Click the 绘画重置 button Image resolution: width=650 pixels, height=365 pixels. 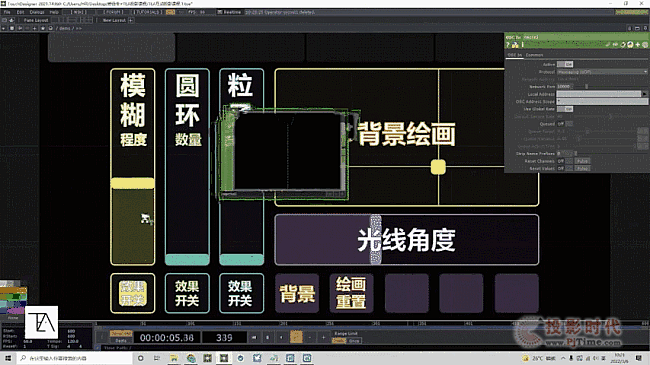click(351, 293)
